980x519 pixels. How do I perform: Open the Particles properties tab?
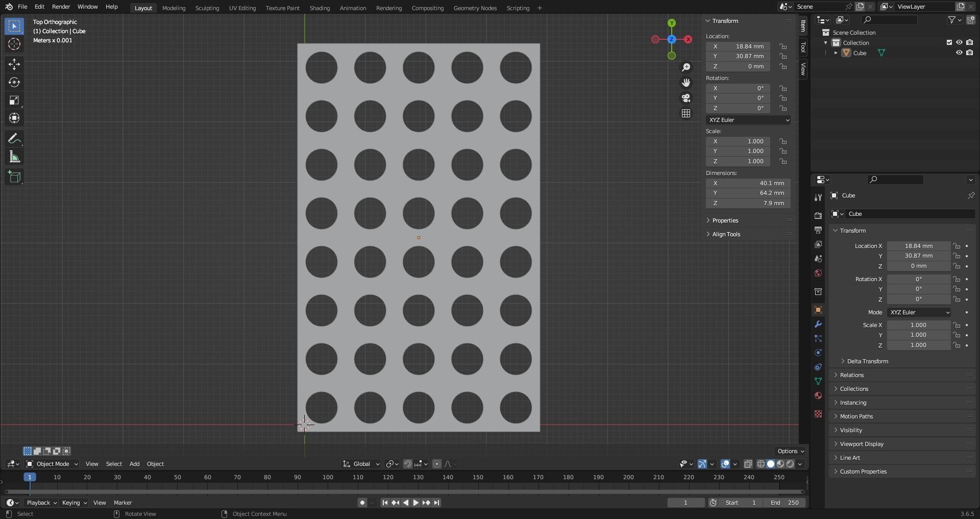818,338
